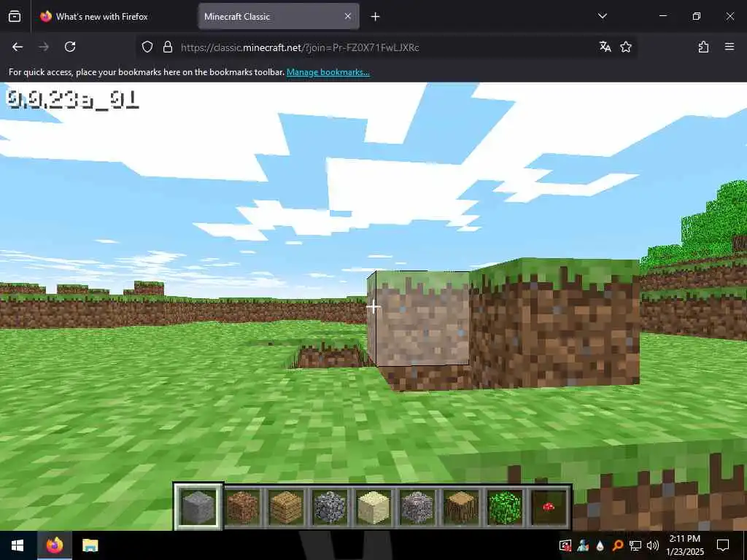Screen dimensions: 747x560
Task: Select the cobblestone block hotbar slot
Action: coord(330,507)
